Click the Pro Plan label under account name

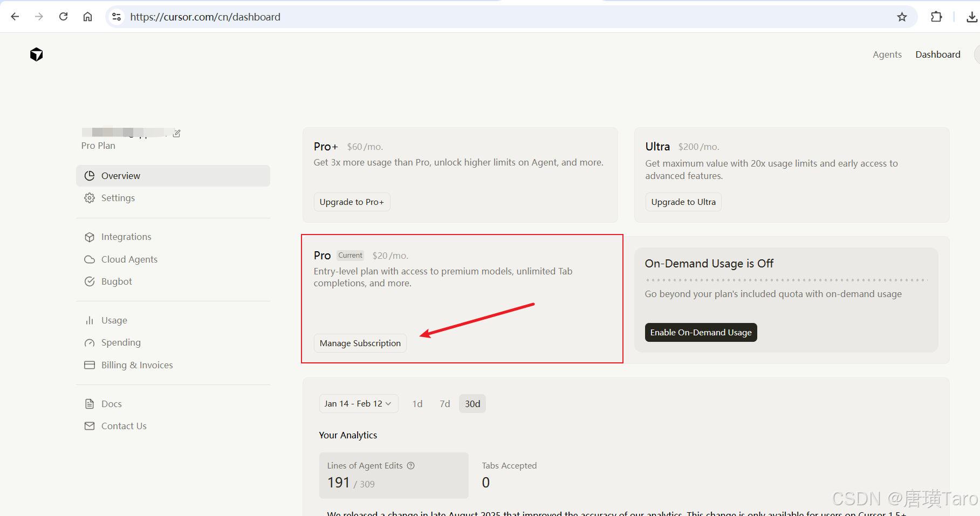click(x=98, y=146)
